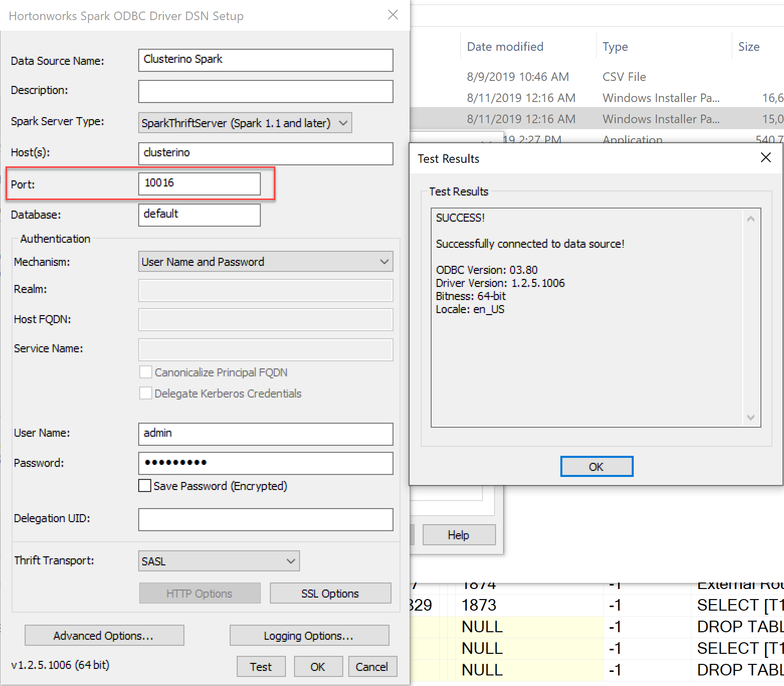Edit the Port input field
The image size is (784, 686).
point(199,183)
